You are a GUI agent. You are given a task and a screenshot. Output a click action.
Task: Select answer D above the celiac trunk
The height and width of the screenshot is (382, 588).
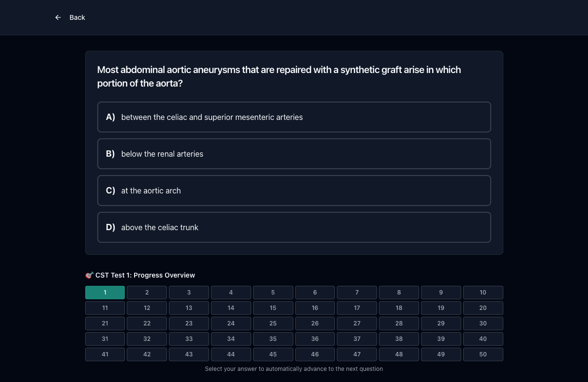click(294, 227)
